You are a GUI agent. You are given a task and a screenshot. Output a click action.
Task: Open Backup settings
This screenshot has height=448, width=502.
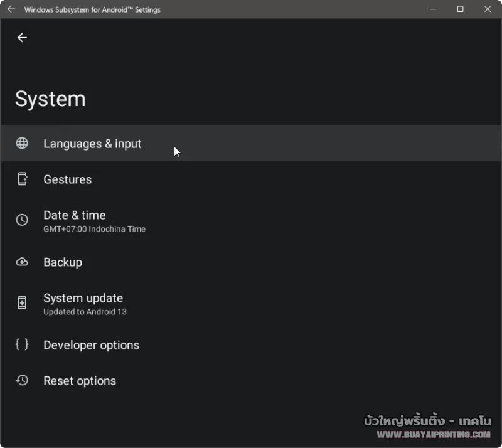pyautogui.click(x=63, y=262)
